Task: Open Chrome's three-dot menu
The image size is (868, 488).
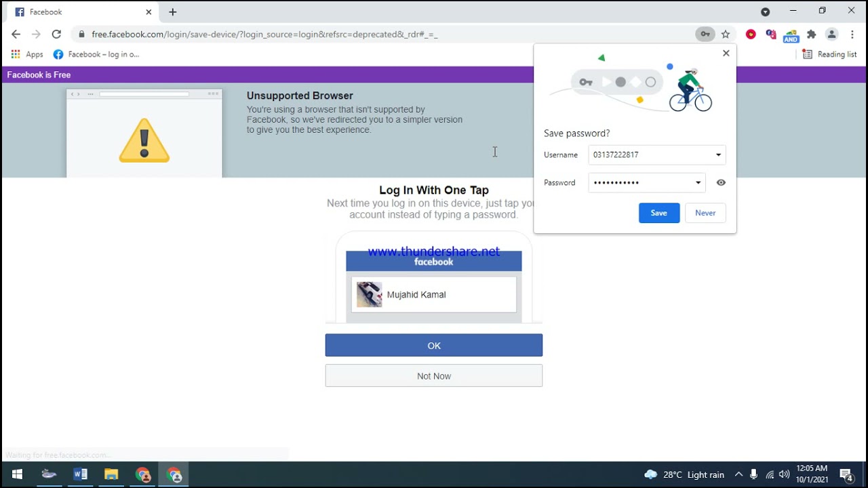Action: 852,35
